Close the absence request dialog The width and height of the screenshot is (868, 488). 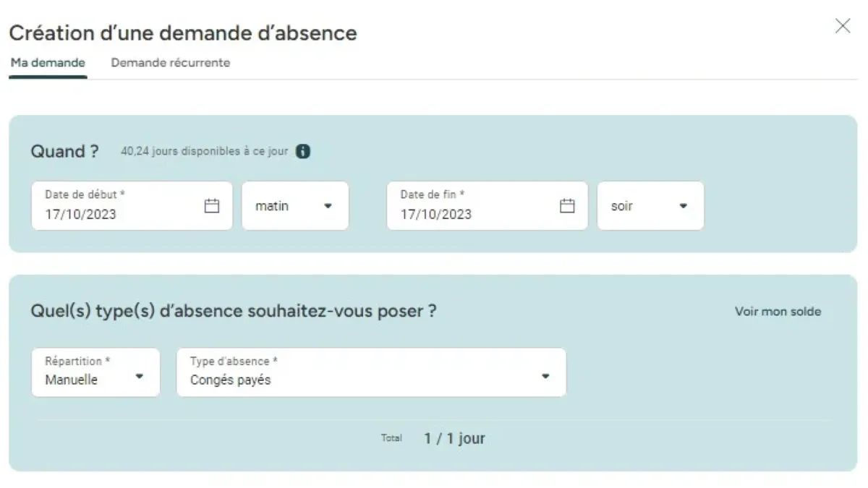843,27
